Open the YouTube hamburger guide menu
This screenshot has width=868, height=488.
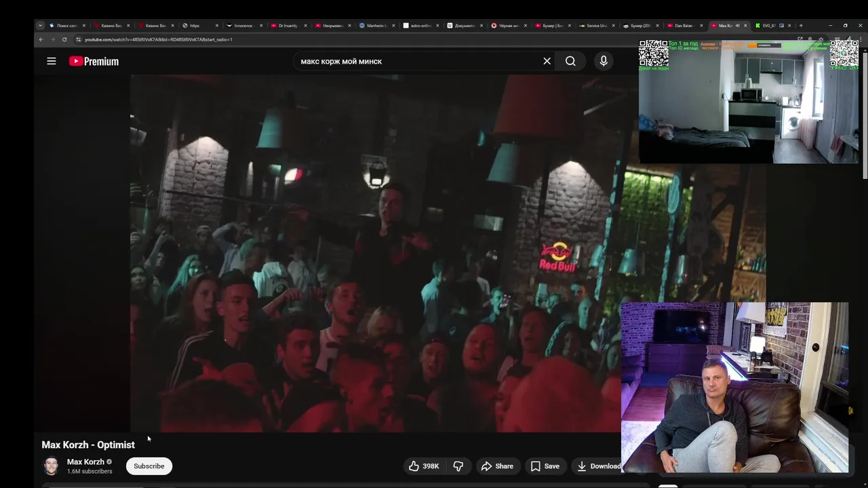click(52, 61)
